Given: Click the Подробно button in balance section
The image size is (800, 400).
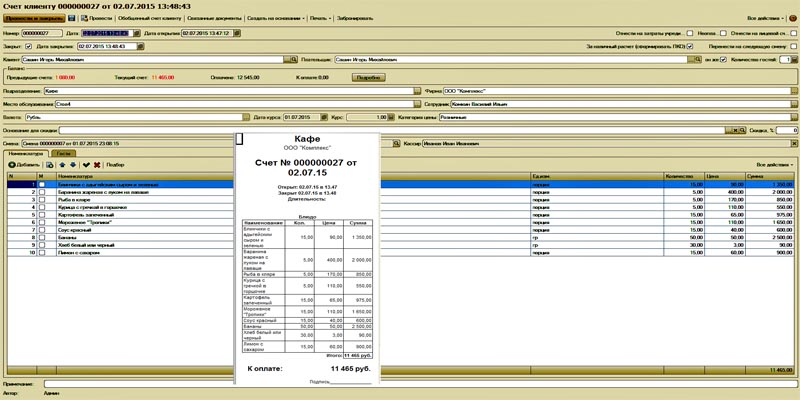Looking at the screenshot, I should (368, 76).
